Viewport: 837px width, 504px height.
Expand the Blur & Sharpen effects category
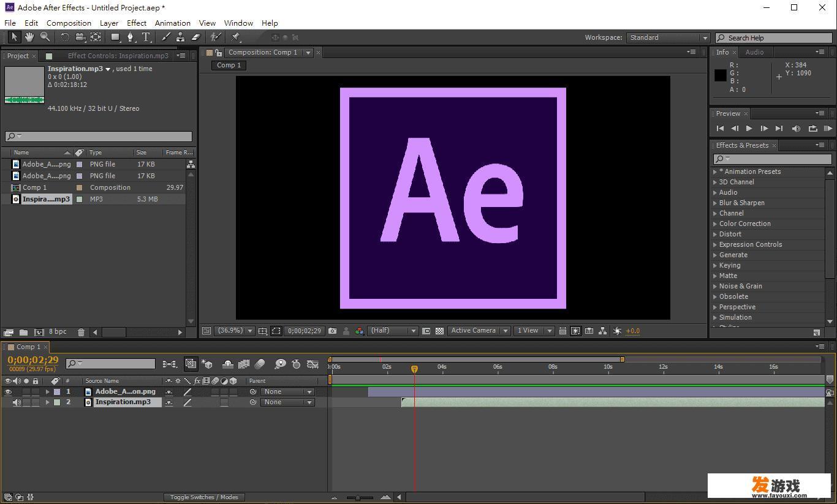coord(714,203)
